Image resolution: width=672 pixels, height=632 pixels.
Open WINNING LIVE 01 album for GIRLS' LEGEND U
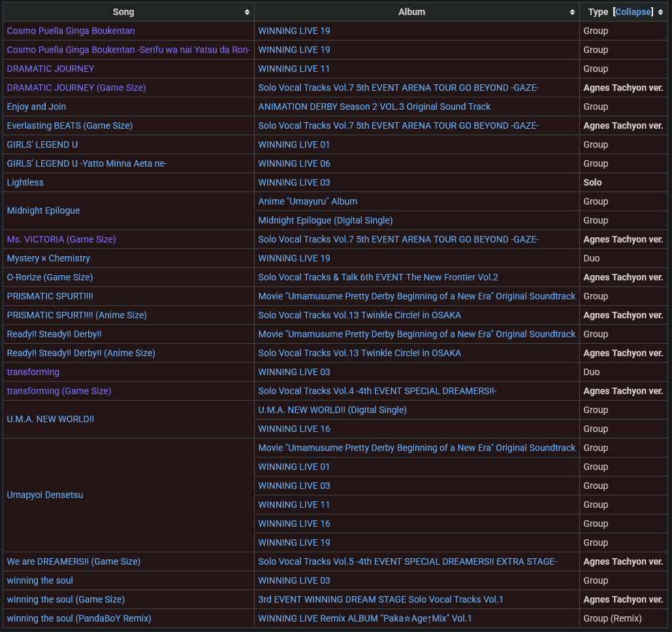pos(294,144)
